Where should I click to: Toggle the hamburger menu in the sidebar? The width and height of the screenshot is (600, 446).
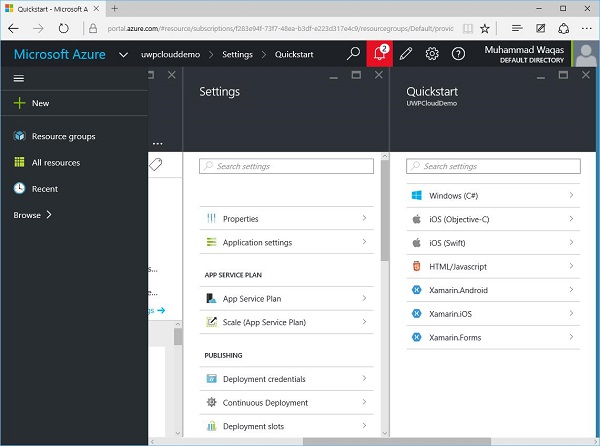pos(19,78)
